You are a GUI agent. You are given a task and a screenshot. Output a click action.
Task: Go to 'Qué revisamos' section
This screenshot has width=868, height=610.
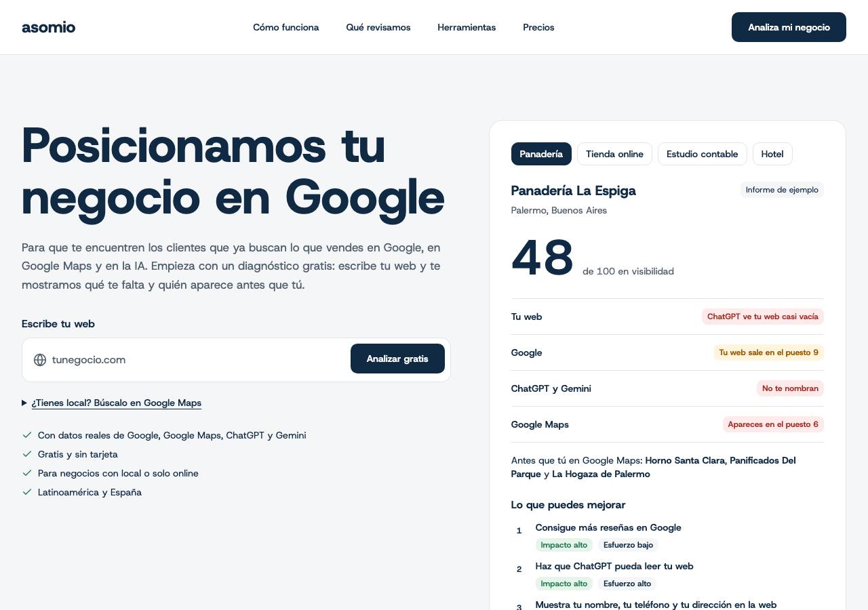(x=378, y=27)
